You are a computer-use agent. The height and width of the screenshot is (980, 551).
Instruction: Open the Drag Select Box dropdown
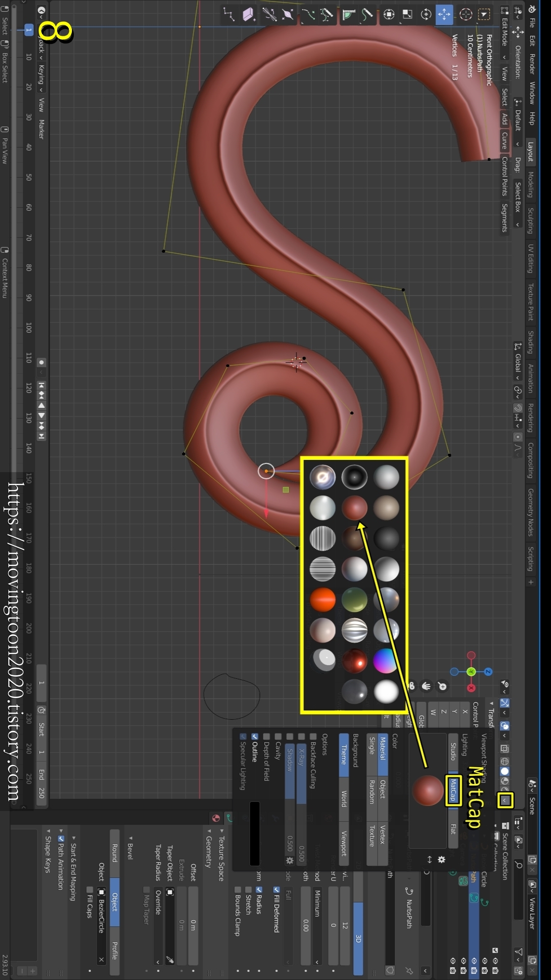518,204
